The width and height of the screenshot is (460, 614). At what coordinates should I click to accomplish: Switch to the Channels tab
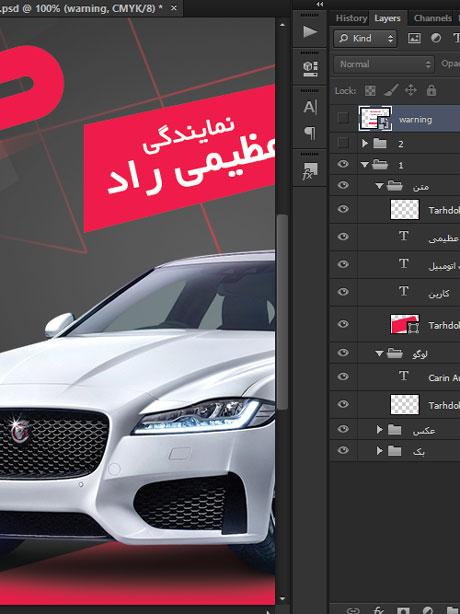point(432,18)
